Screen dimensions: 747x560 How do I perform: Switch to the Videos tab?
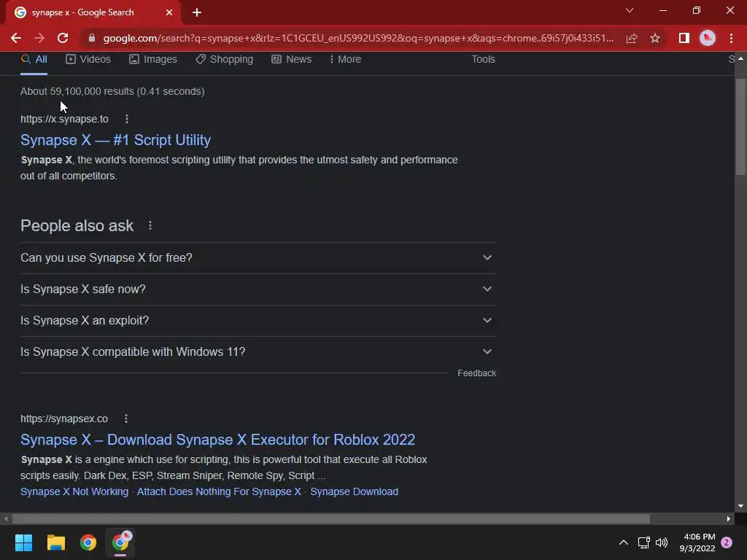(88, 59)
